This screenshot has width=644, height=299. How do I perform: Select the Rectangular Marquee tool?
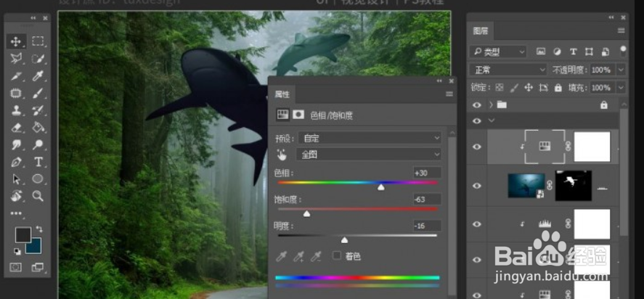38,41
